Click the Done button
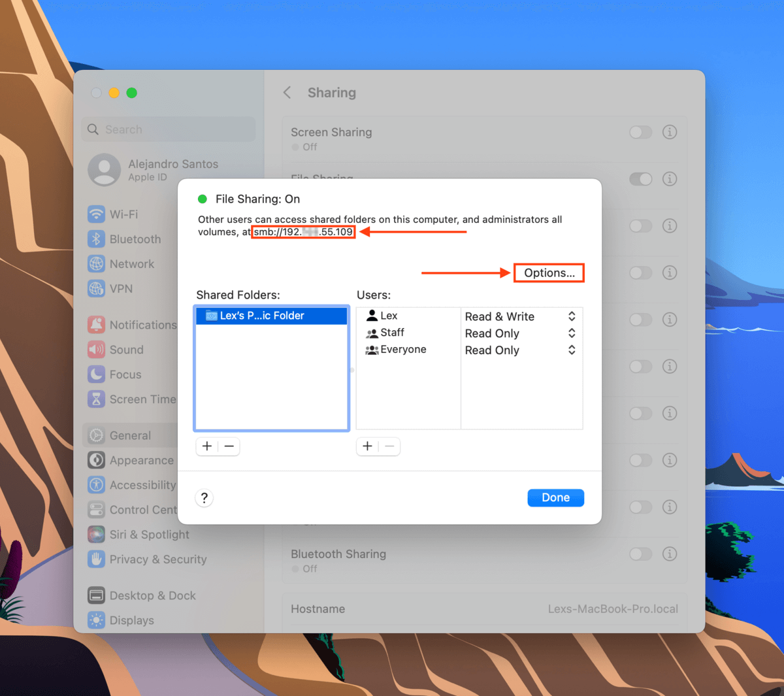The height and width of the screenshot is (696, 784). click(556, 498)
